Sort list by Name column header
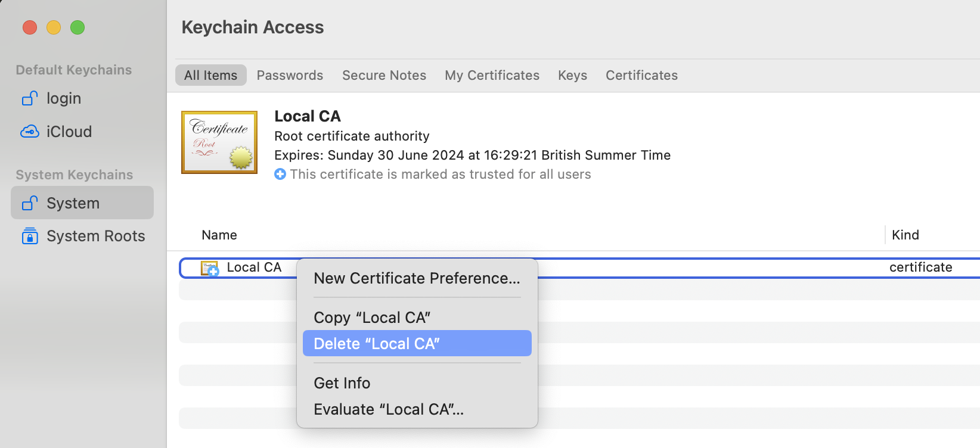Screen dimensions: 980x448 coord(219,235)
